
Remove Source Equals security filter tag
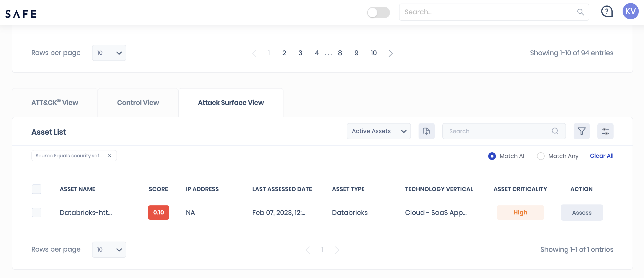(x=110, y=155)
